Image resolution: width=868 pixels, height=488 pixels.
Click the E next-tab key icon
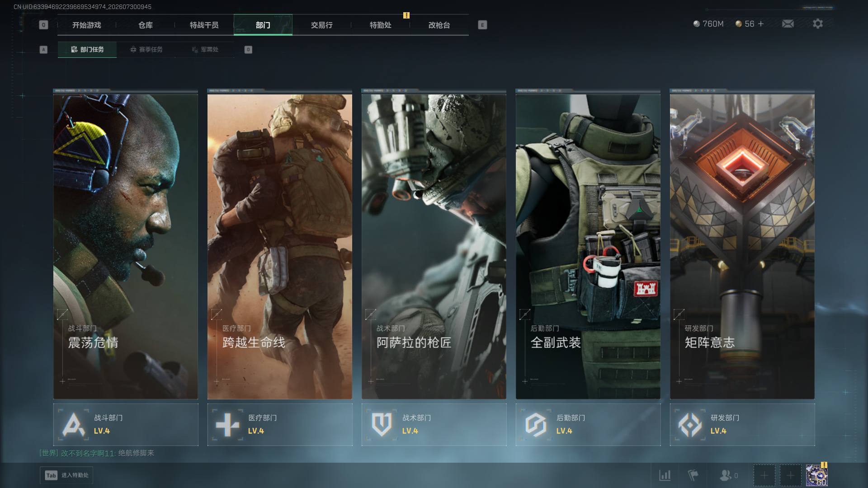point(482,25)
